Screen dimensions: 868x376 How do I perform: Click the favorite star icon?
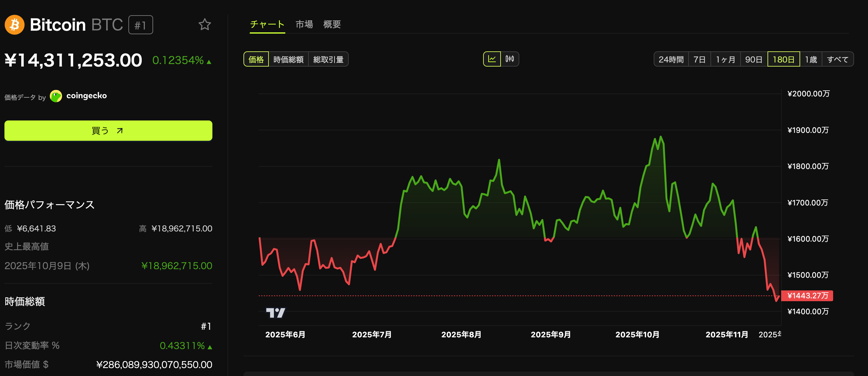pos(204,25)
